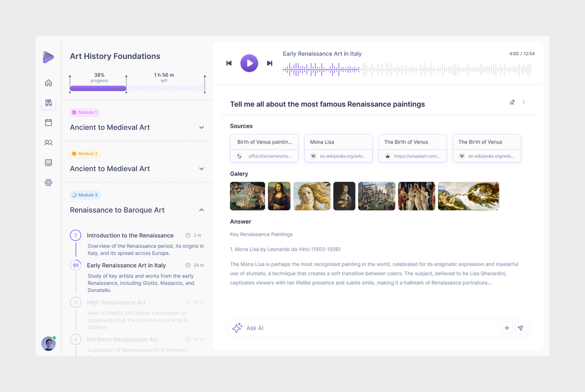This screenshot has height=392, width=585.
Task: Open the Venice canal painting thumbnail
Action: [376, 196]
